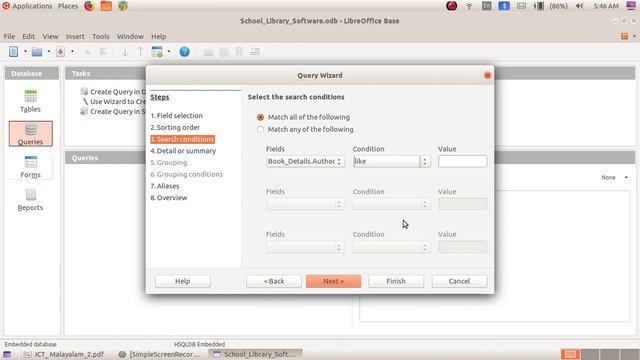Open the Help menu in menu bar

158,36
